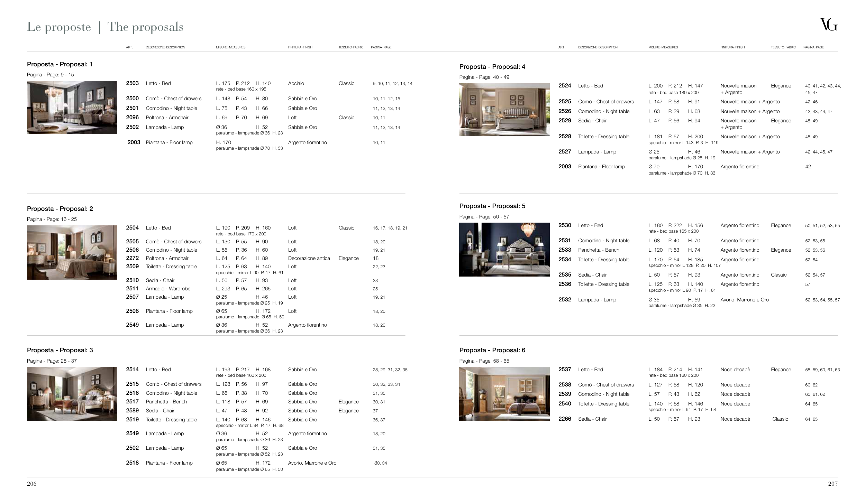This screenshot has height=504, width=865.
Task: Click 'Pagina - Page: 58 - 65' text
Action: (x=484, y=361)
